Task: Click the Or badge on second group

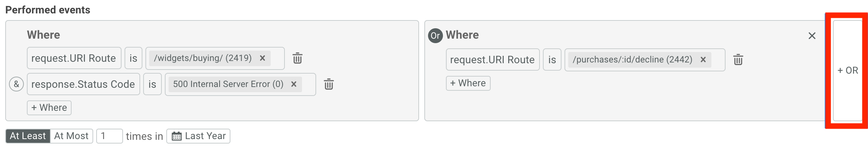Action: pyautogui.click(x=435, y=36)
